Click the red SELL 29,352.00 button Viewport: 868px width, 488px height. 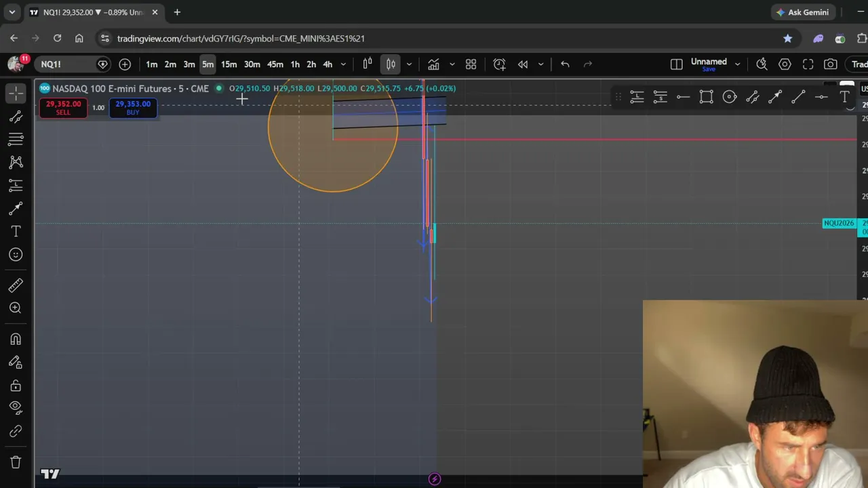(63, 107)
